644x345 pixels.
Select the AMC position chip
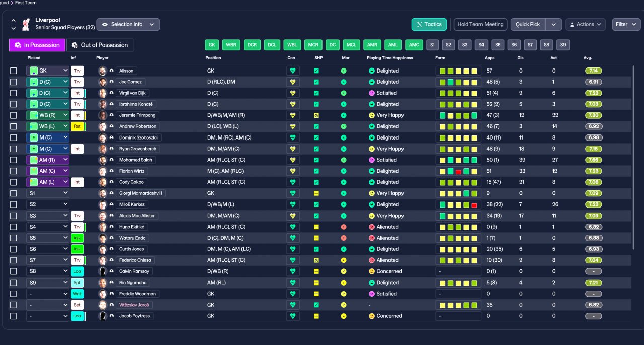click(x=414, y=45)
